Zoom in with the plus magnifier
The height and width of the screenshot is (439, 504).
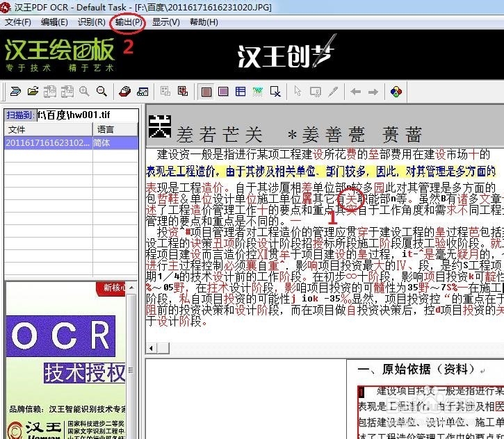[x=84, y=92]
